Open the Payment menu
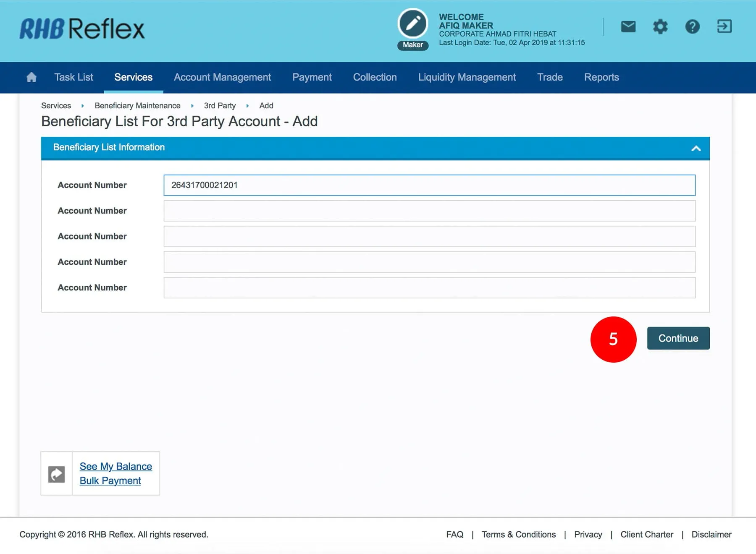Screen dimensions: 756x554 312,77
